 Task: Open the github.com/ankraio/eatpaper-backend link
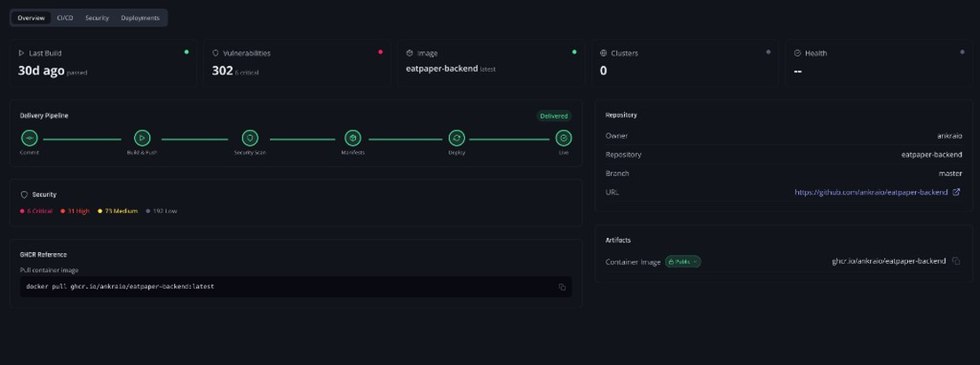871,192
